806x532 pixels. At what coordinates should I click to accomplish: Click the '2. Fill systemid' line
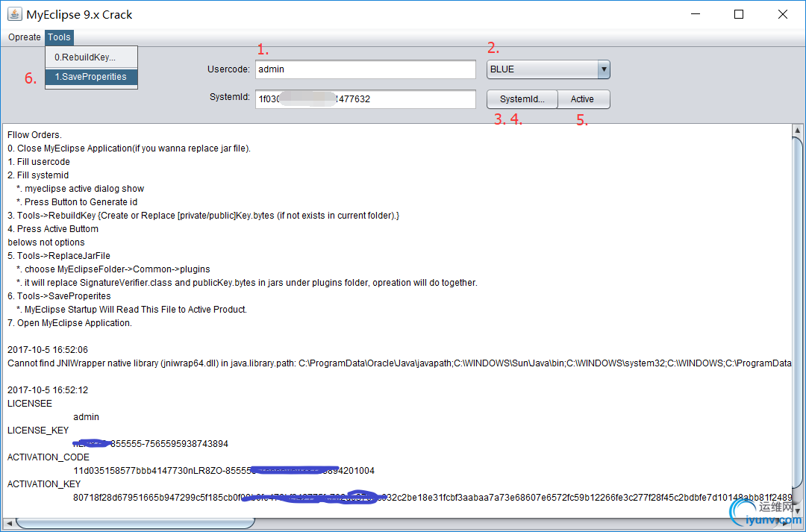[38, 175]
